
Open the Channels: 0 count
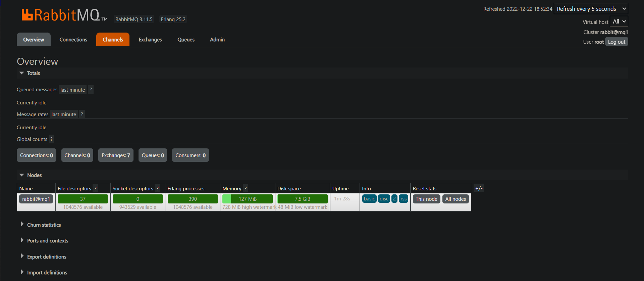point(77,155)
